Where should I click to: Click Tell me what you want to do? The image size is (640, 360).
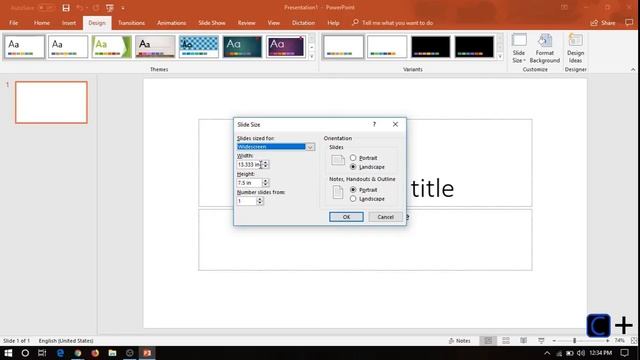(397, 23)
